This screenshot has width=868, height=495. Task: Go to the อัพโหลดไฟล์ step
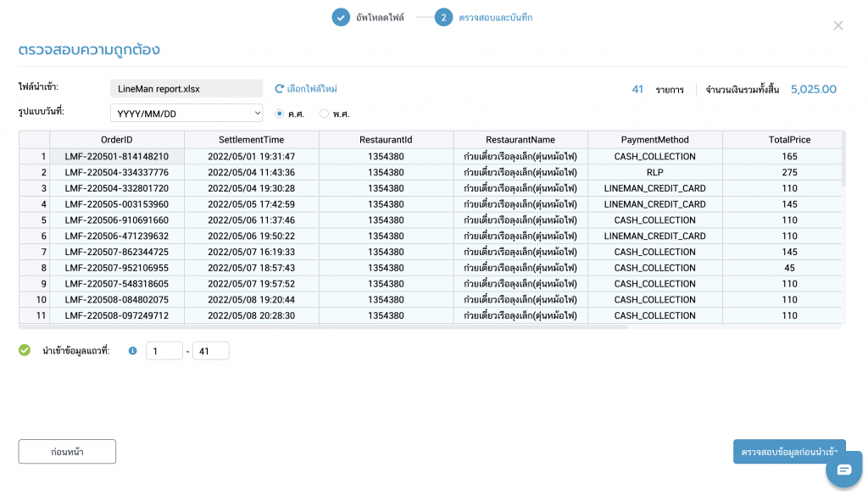(380, 18)
